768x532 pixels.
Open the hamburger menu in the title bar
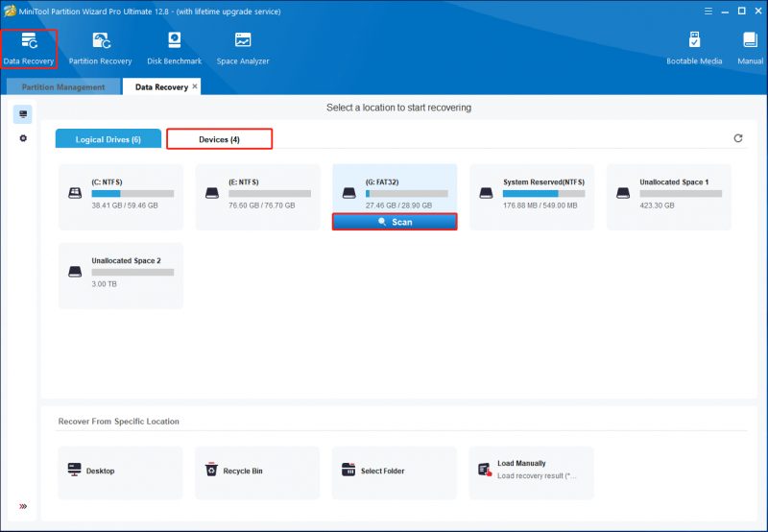(x=708, y=11)
